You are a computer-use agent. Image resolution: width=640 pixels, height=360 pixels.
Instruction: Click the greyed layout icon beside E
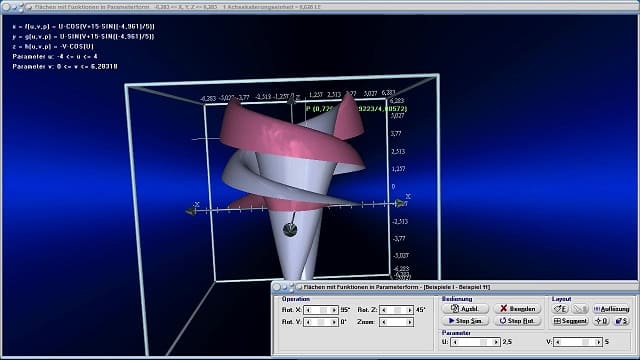point(580,309)
